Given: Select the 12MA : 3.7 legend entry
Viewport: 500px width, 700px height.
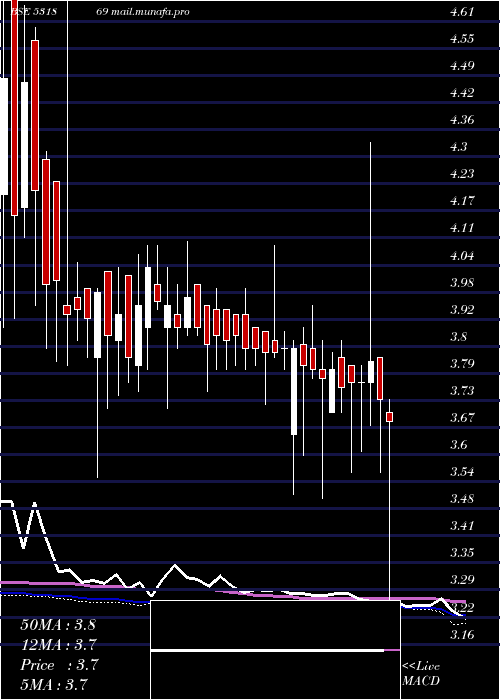Looking at the screenshot, I should [58, 645].
